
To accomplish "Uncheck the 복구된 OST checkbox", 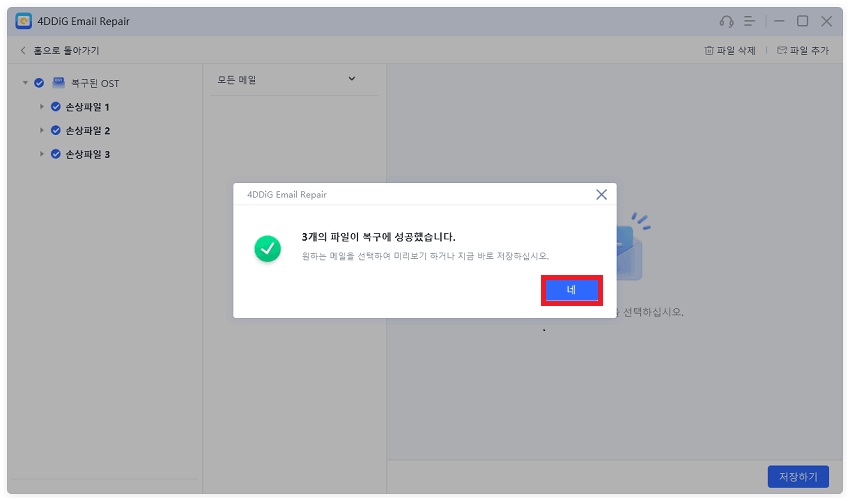I will (39, 83).
